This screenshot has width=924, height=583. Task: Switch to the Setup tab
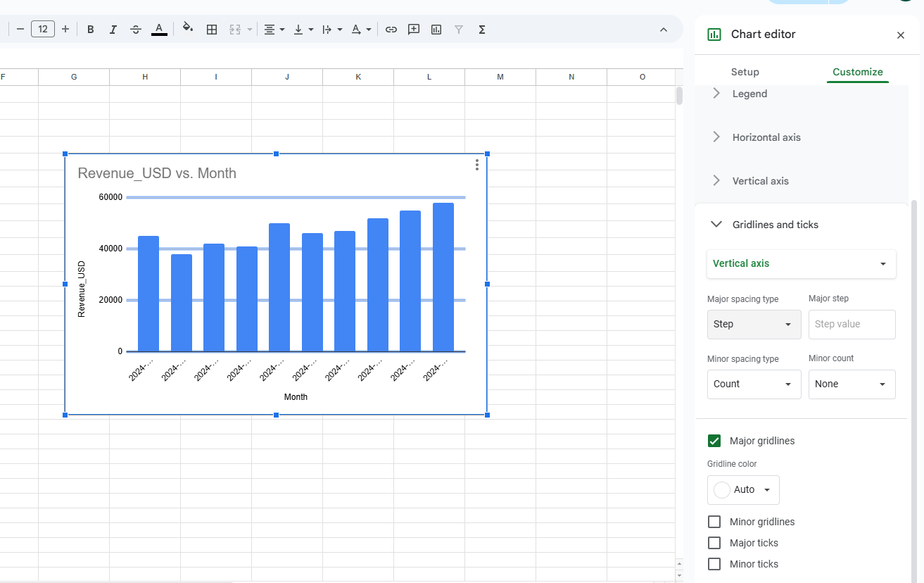[x=745, y=72]
